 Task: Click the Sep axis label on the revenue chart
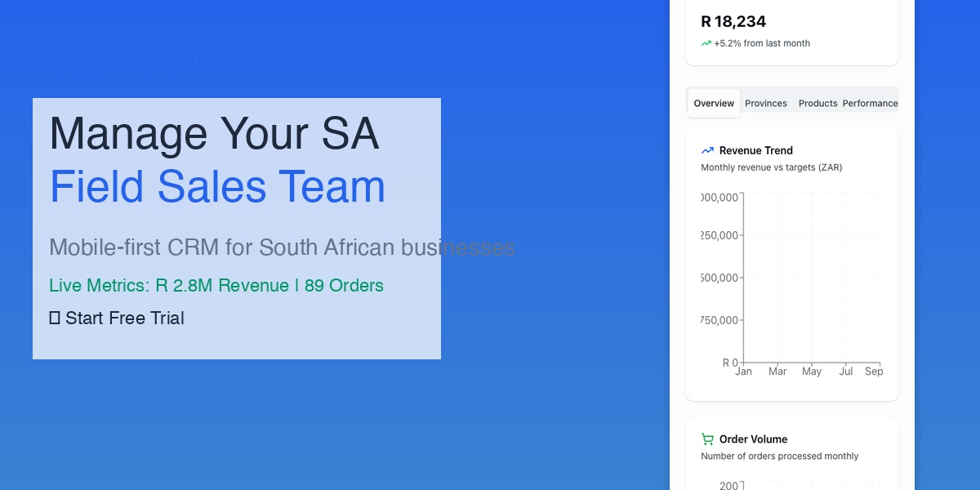874,371
